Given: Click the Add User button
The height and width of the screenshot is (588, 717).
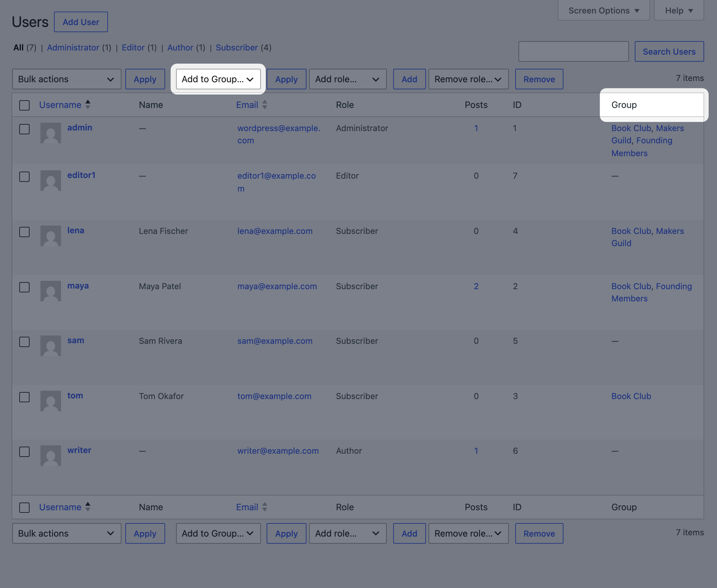Looking at the screenshot, I should [81, 22].
